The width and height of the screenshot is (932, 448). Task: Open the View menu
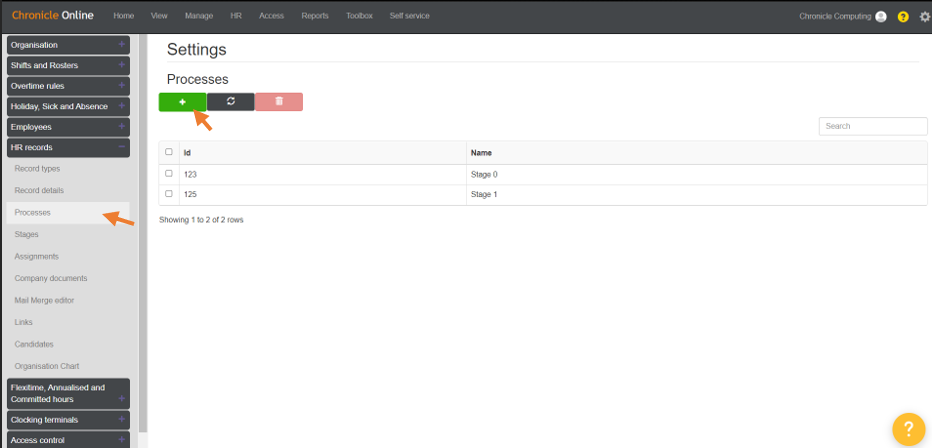click(159, 16)
